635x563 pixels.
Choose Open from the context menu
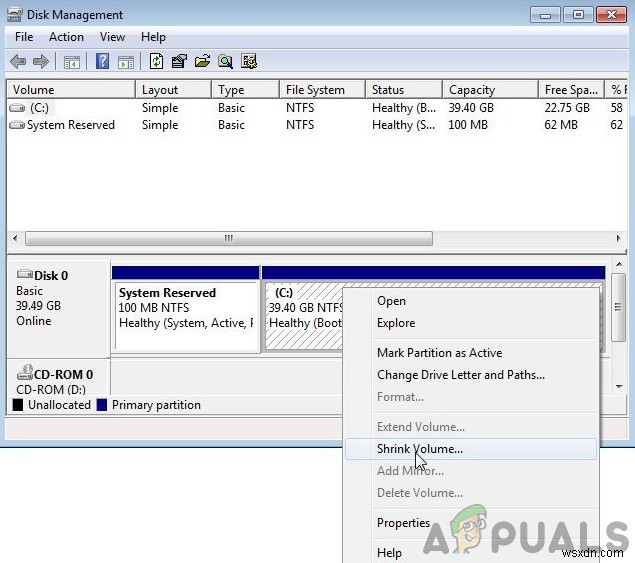471,301
